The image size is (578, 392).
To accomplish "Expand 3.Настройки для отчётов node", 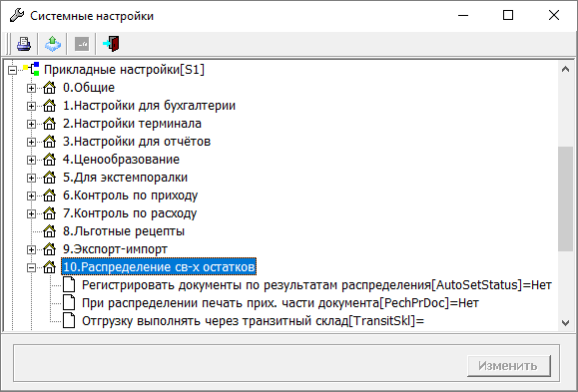I will click(31, 142).
